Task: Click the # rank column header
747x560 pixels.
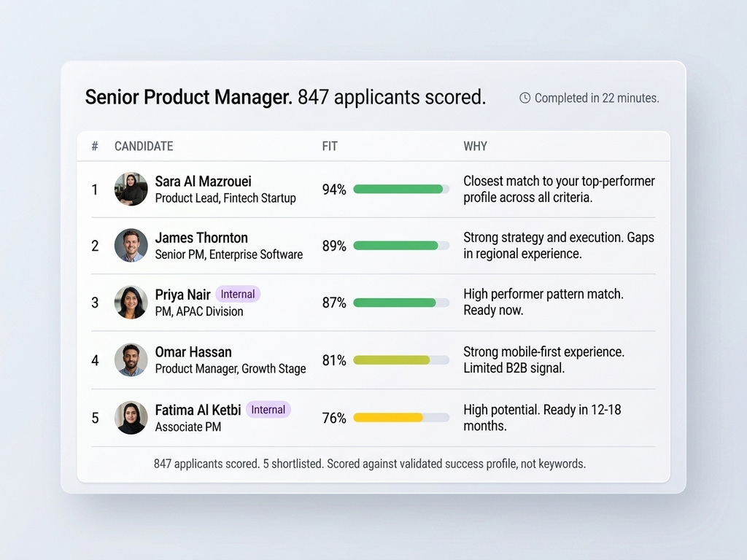Action: coord(95,147)
